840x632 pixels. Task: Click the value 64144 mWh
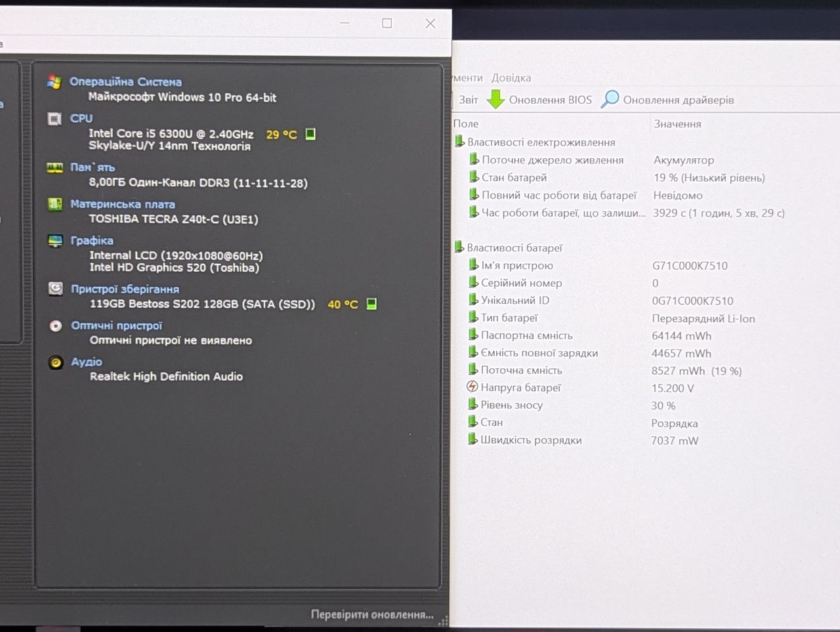(x=682, y=335)
